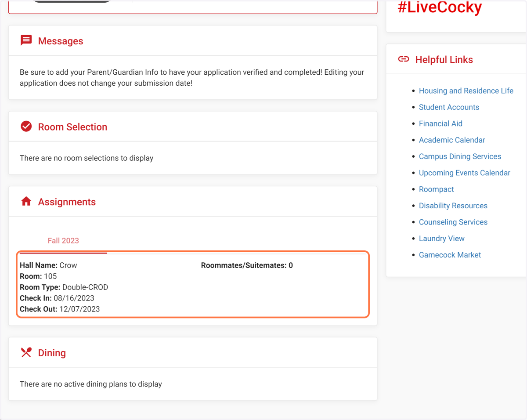Click the #LiveCocky hashtag text
527x420 pixels.
point(440,7)
